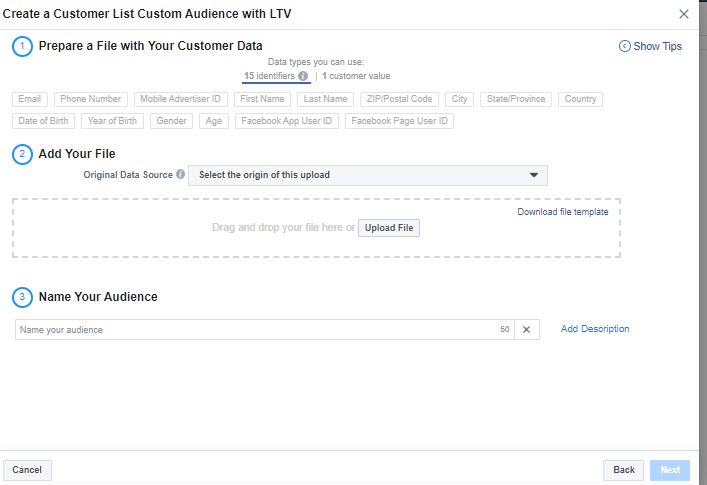This screenshot has height=485, width=707.
Task: Type in the Name your audience field
Action: 255,329
